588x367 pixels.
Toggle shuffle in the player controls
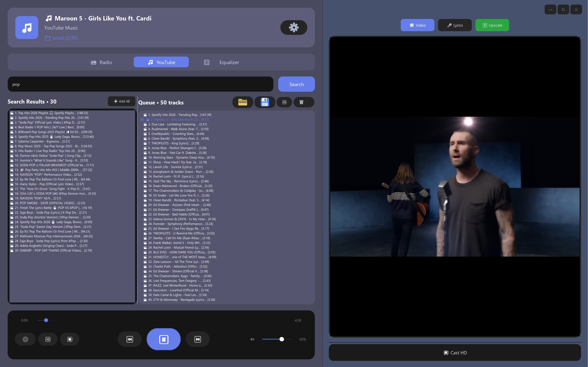click(48, 339)
